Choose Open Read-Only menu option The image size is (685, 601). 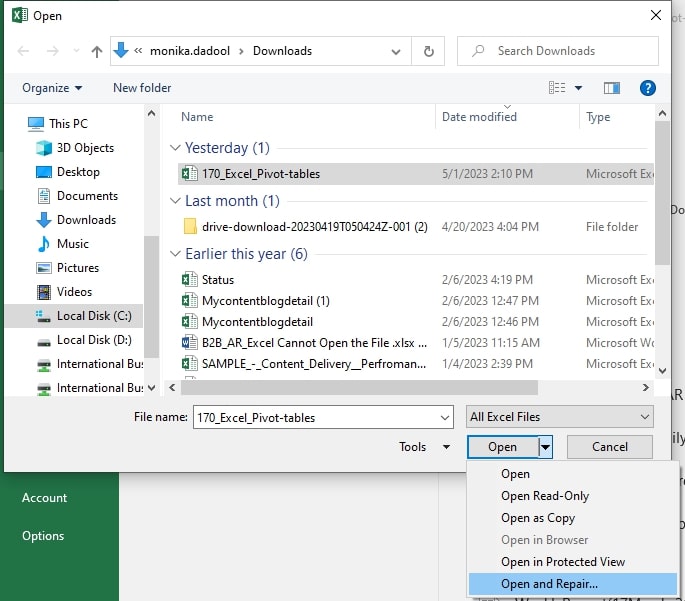(x=572, y=496)
